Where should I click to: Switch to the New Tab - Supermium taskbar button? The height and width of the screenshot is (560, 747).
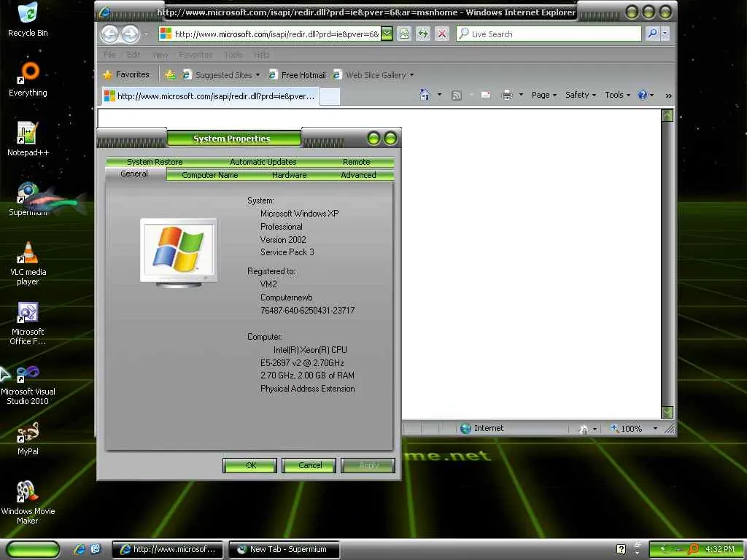click(x=284, y=549)
